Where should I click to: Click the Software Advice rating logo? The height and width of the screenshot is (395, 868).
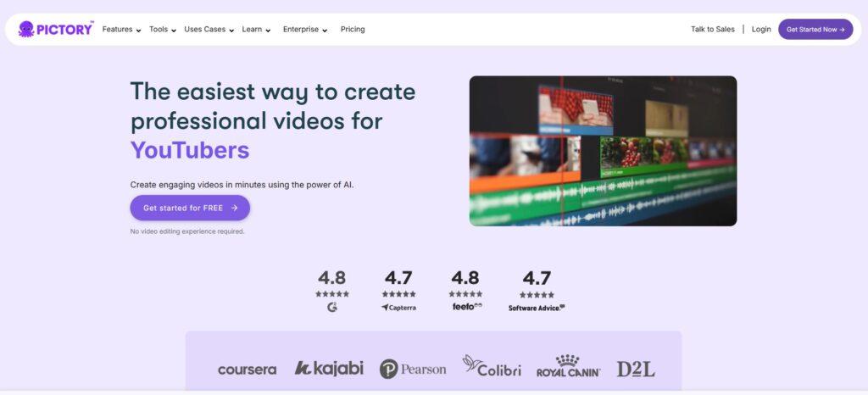537,308
